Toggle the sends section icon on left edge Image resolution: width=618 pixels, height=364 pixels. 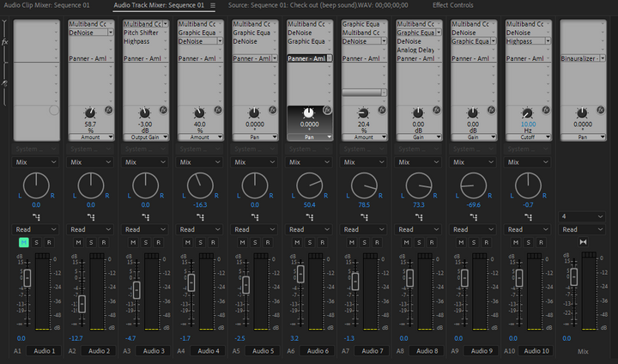(x=5, y=83)
